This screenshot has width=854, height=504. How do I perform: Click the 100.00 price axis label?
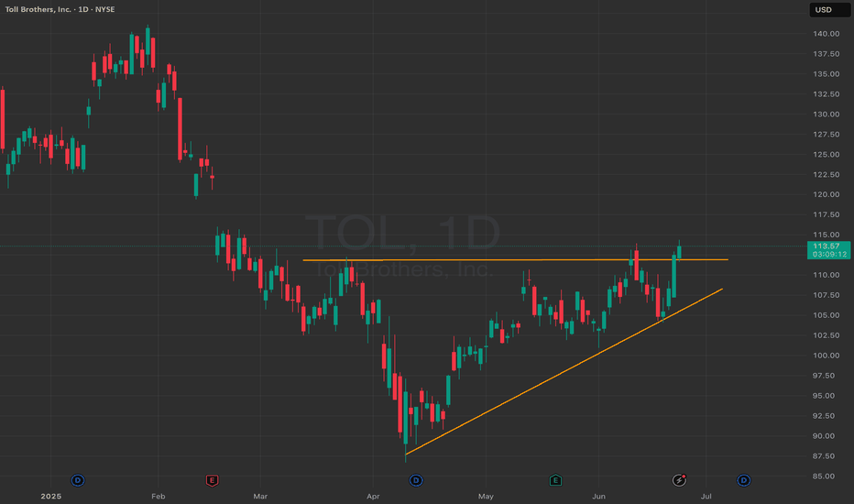point(826,356)
